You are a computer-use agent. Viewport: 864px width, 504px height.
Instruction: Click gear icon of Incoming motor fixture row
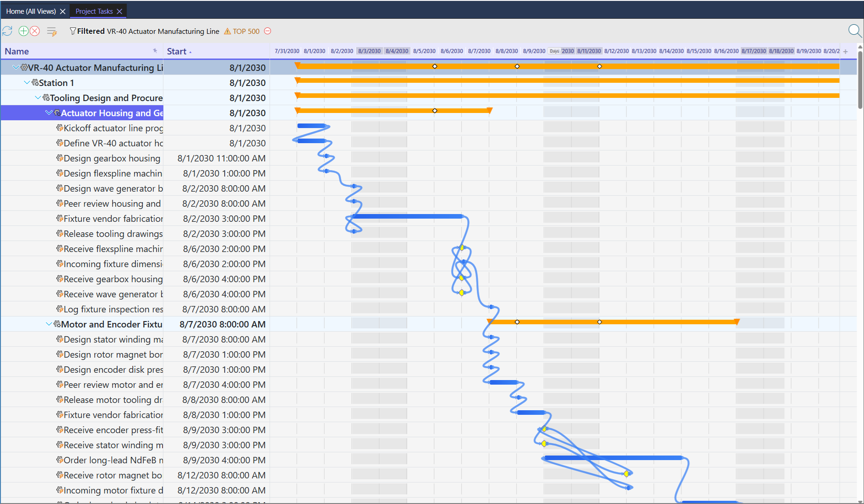tap(59, 490)
